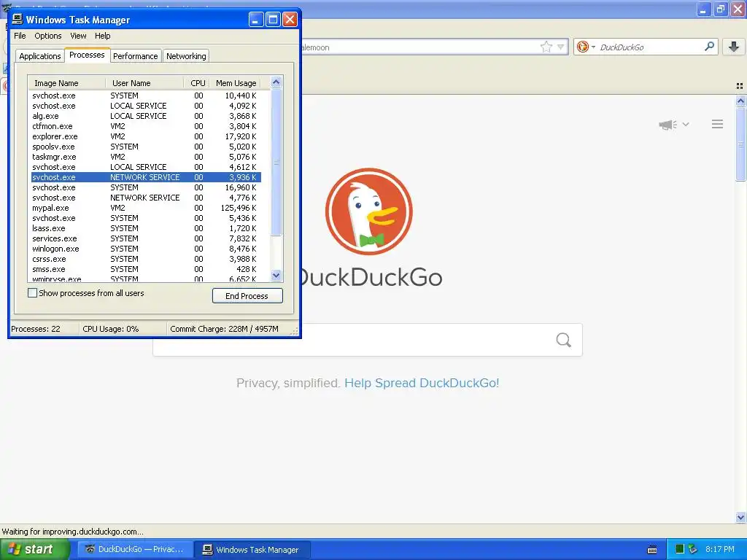The height and width of the screenshot is (560, 747).
Task: Select the mypal.exe process row
Action: [x=146, y=208]
